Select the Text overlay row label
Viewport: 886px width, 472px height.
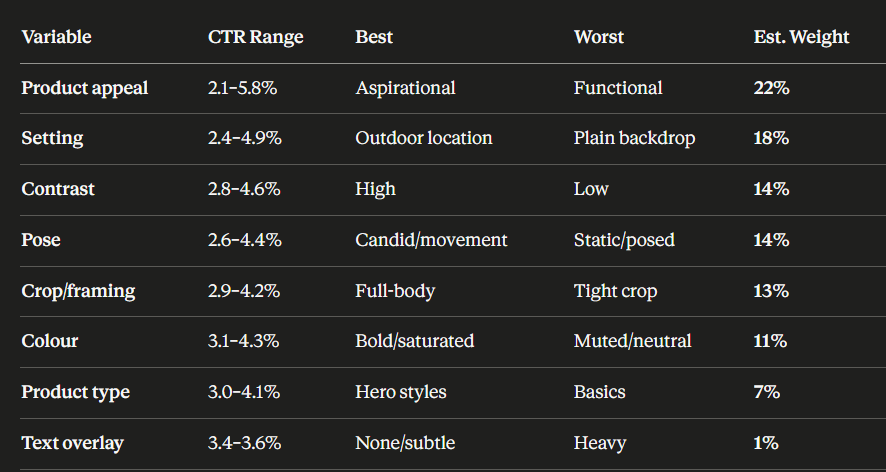coord(72,443)
